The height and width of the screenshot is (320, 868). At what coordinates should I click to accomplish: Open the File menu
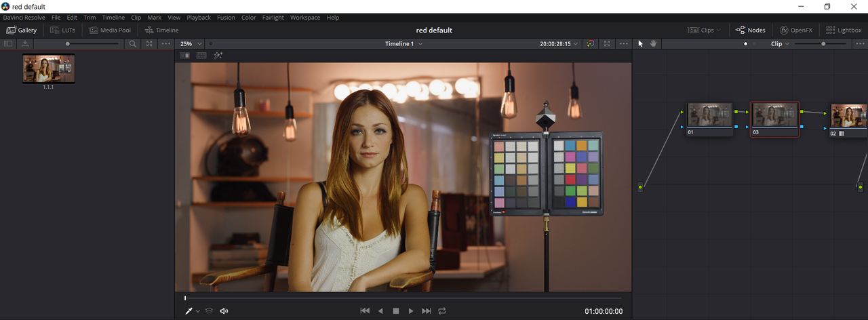pos(56,18)
